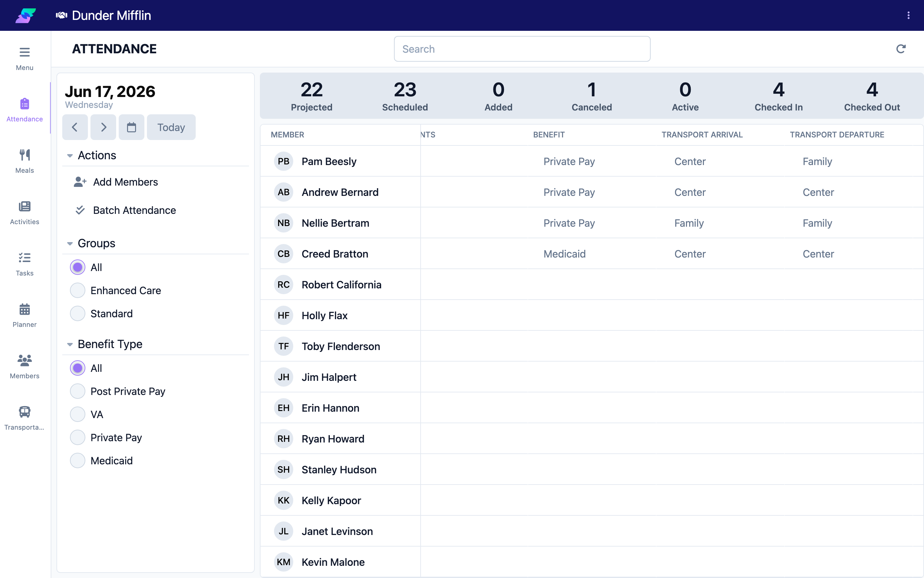Open the Members section
Screen dimensions: 924x578
pyautogui.click(x=24, y=367)
